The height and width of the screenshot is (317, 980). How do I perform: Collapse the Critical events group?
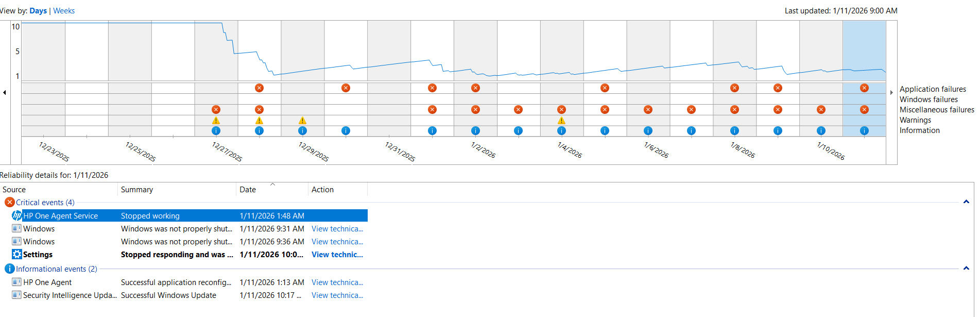[966, 202]
